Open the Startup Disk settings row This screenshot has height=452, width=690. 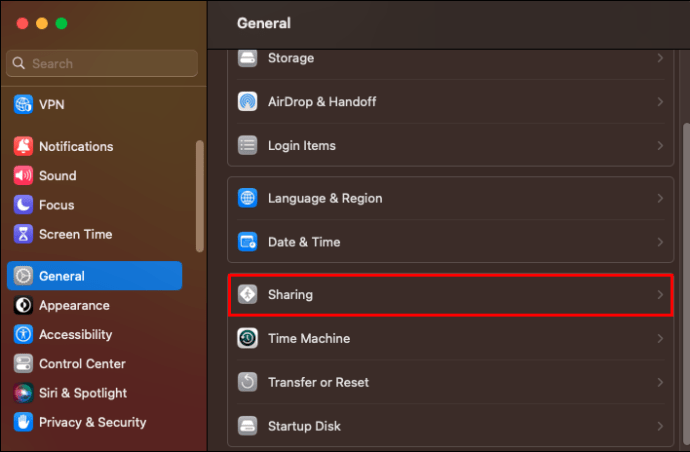point(304,426)
